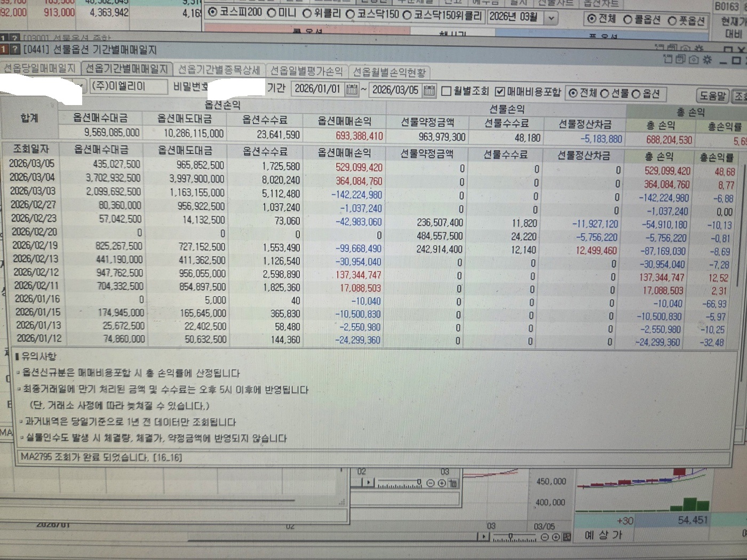The width and height of the screenshot is (747, 560).
Task: Zoom in on the chart labeled 02 and 03
Action: [x=442, y=483]
